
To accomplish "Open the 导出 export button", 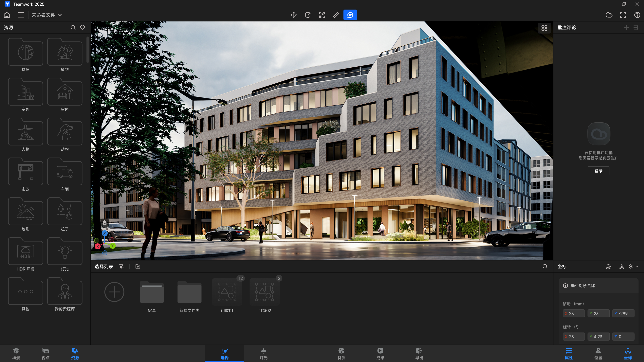I will pyautogui.click(x=419, y=353).
